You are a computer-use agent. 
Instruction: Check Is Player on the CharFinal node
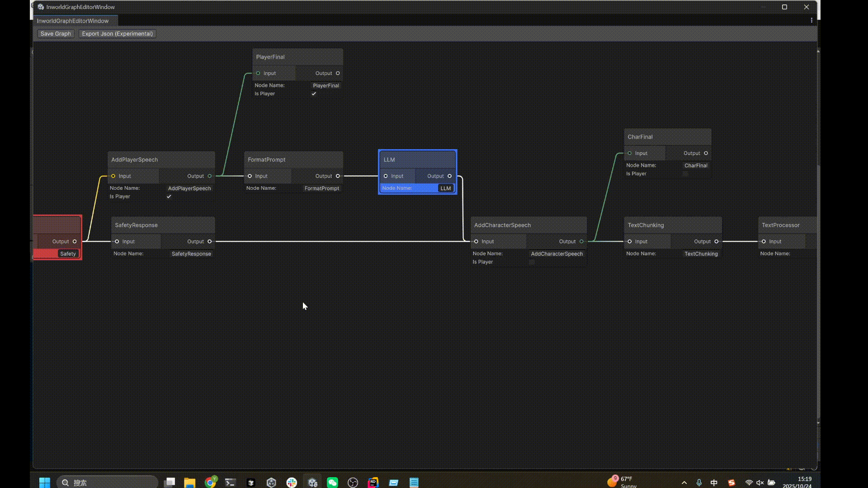tap(685, 174)
